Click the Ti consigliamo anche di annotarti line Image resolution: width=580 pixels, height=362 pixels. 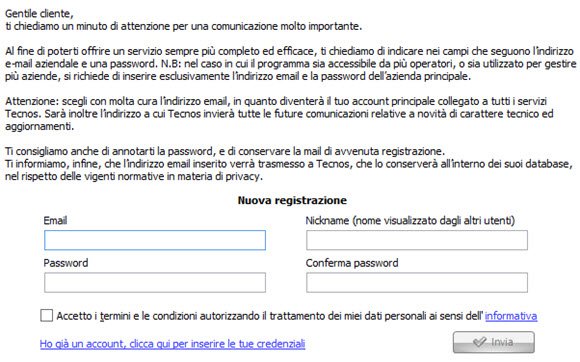(x=225, y=151)
